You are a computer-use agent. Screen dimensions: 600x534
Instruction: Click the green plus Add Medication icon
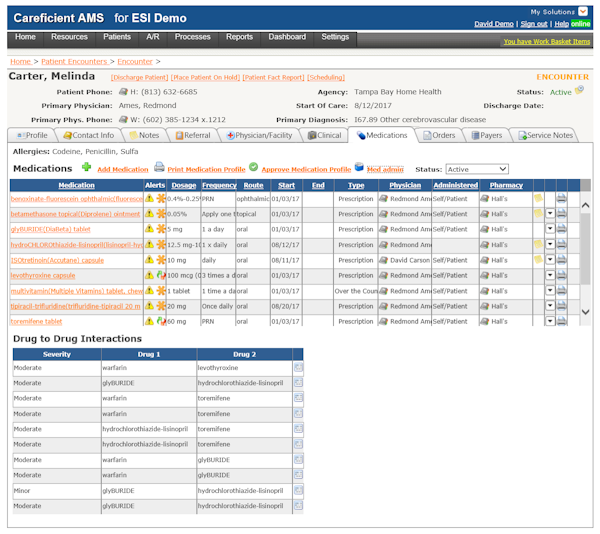pyautogui.click(x=86, y=167)
